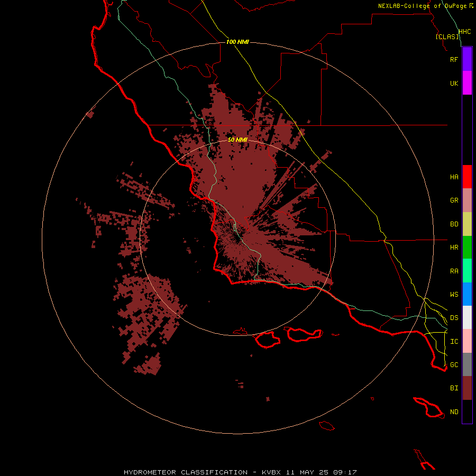476x476 pixels.
Task: Click the BD legend label
Action: tap(454, 224)
